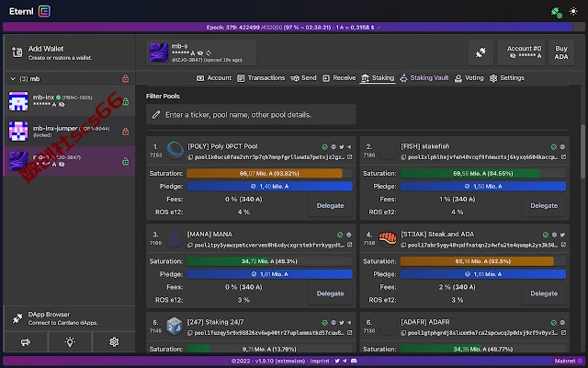Open the Account tab
Image resolution: width=588 pixels, height=368 pixels.
pos(214,78)
